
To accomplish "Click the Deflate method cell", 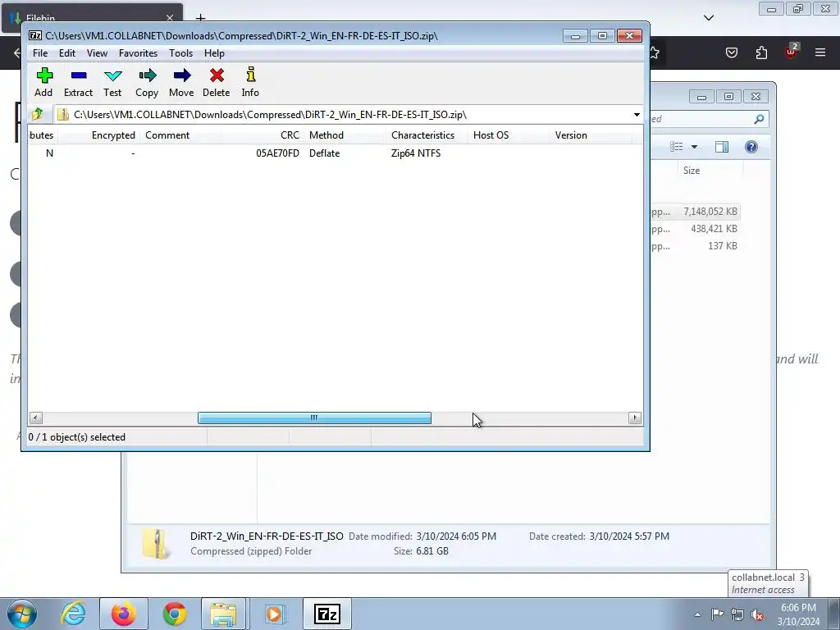I will point(324,153).
